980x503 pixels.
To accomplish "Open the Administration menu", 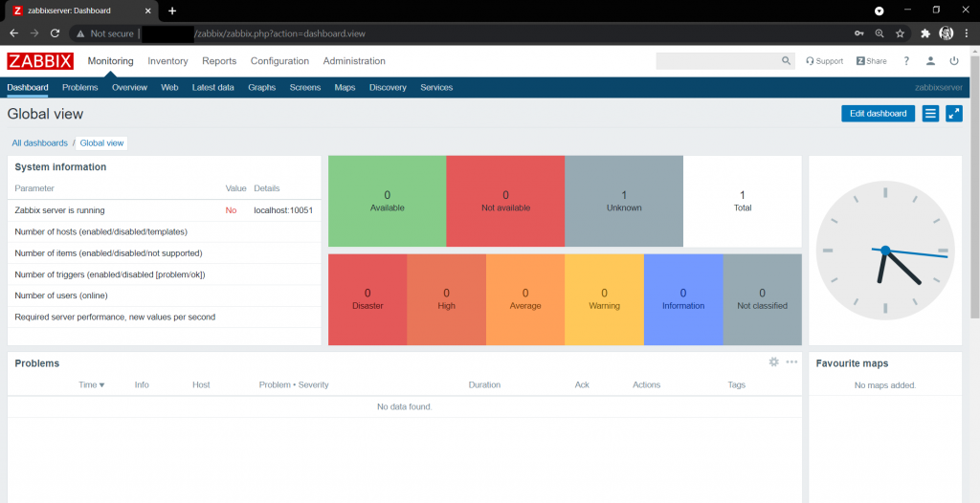I will pyautogui.click(x=354, y=61).
